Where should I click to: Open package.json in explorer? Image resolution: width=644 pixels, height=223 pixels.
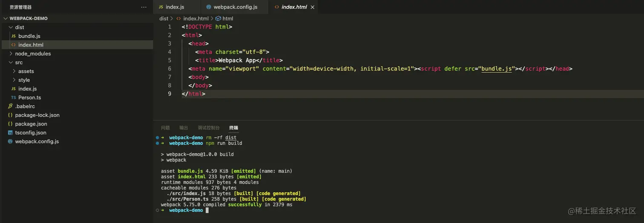point(31,124)
